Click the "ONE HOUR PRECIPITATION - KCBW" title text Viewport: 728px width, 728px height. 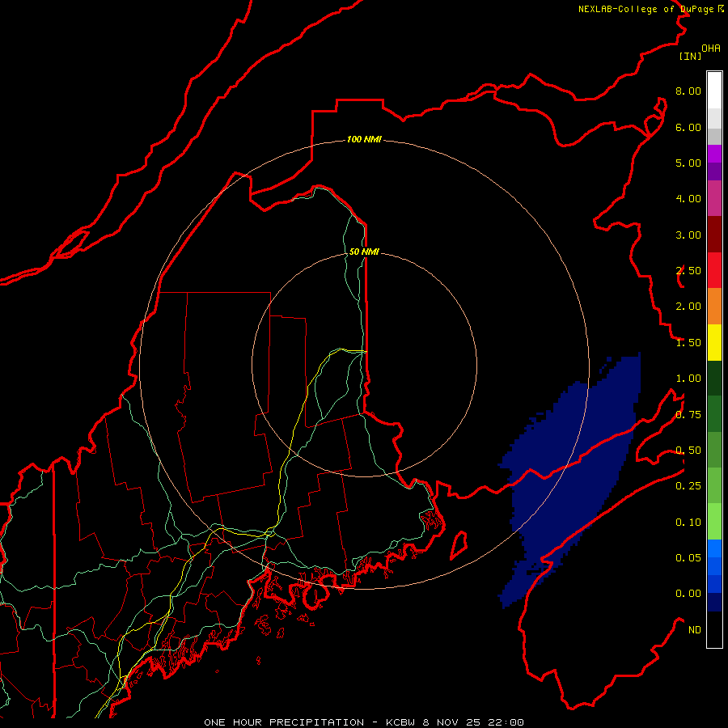coord(309,722)
